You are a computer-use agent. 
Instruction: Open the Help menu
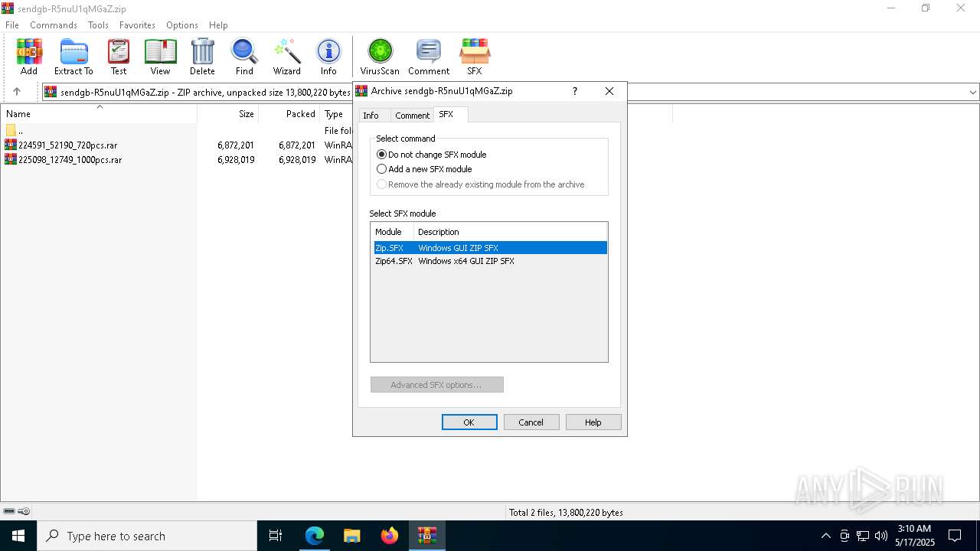click(218, 25)
